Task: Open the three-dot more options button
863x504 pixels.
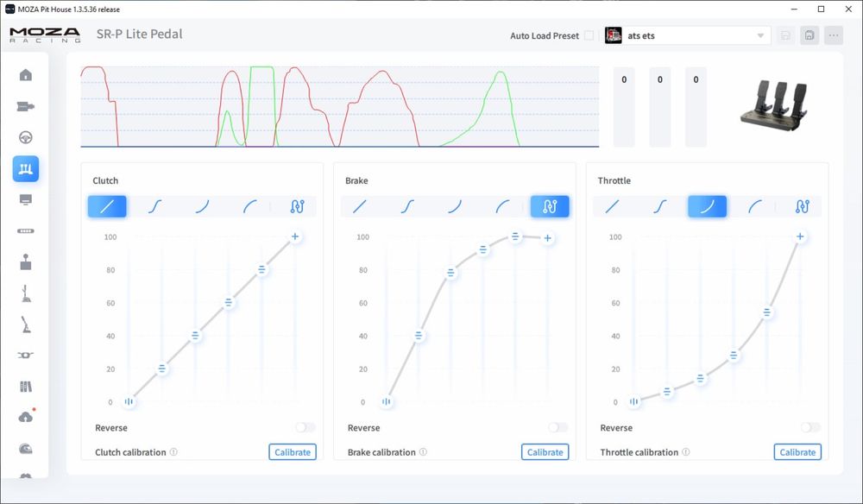Action: (834, 35)
